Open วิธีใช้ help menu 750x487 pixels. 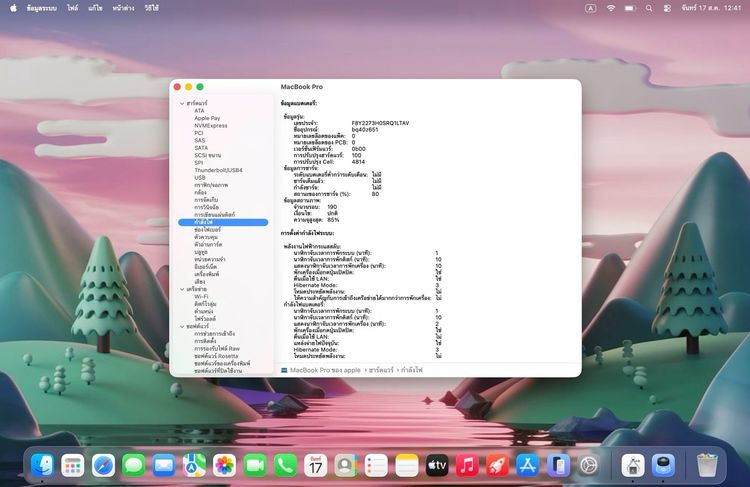(x=152, y=8)
